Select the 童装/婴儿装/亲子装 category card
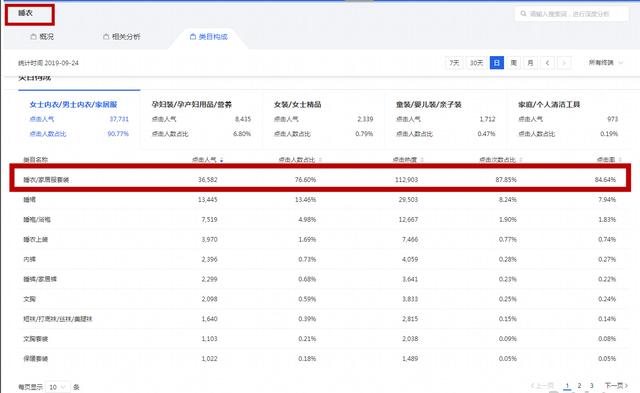The width and height of the screenshot is (640, 393). coord(445,119)
